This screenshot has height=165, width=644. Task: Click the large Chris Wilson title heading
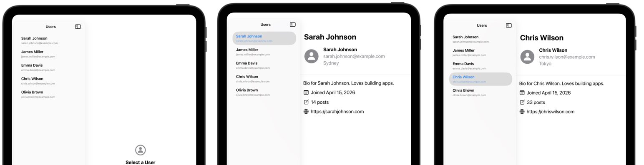click(541, 38)
